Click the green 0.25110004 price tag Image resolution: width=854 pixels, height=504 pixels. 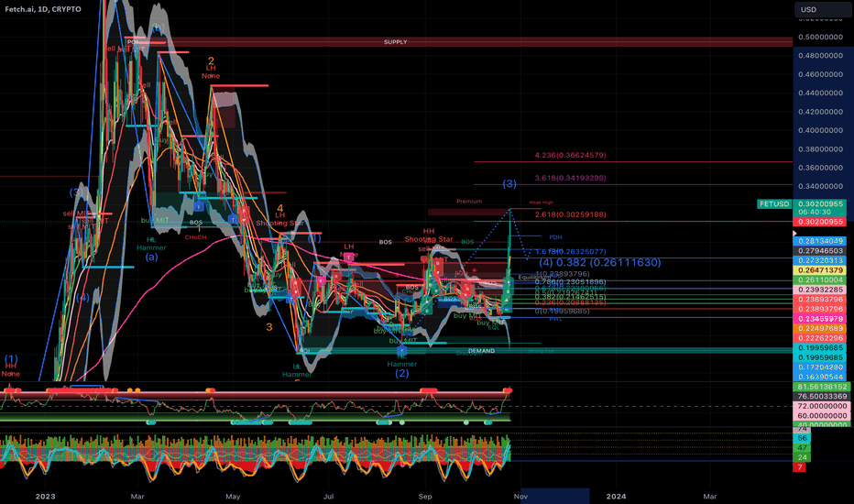[820, 280]
